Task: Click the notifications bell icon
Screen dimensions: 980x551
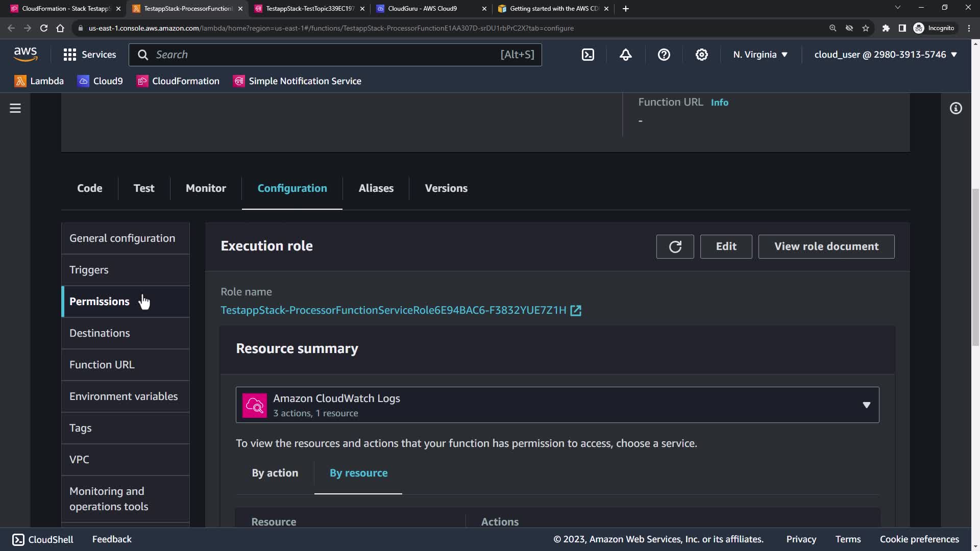Action: point(626,55)
